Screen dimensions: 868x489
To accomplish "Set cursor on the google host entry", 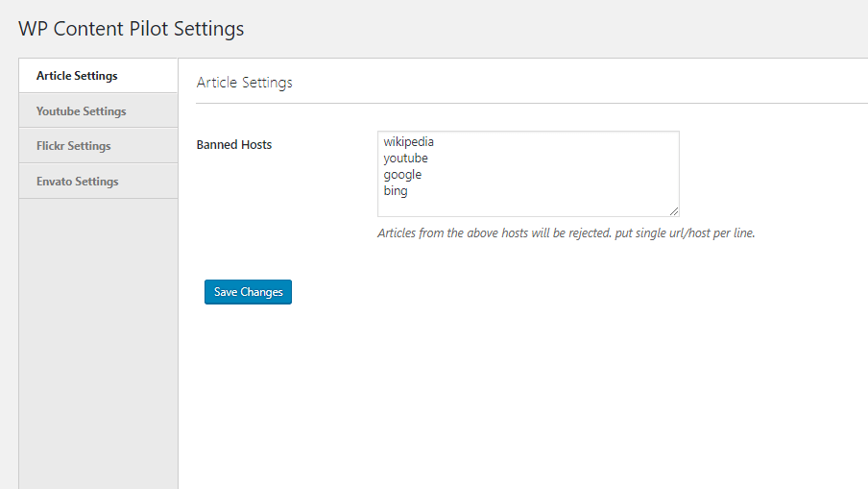I will (x=402, y=175).
